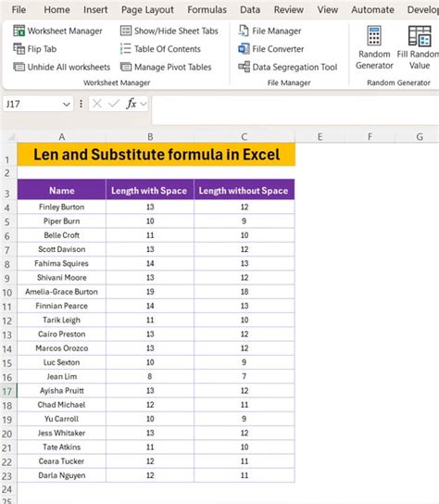
Task: Select row 23 header
Action: [x=7, y=476]
